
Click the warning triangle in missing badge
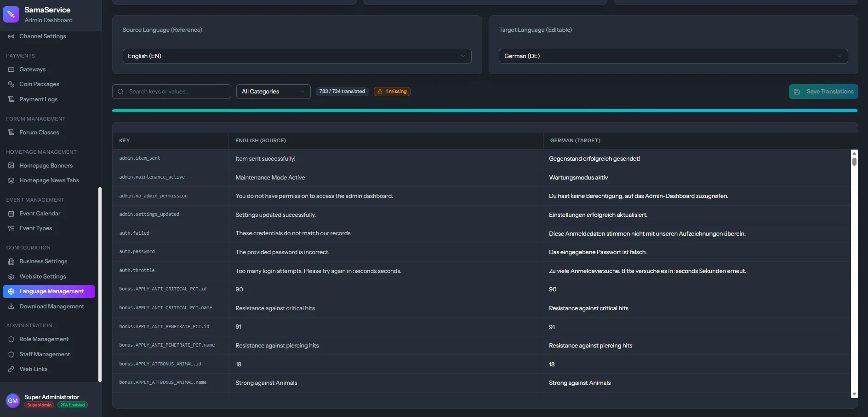pyautogui.click(x=380, y=92)
